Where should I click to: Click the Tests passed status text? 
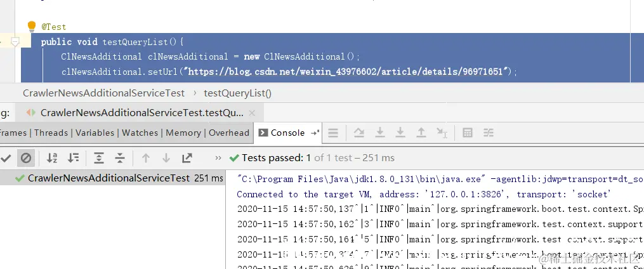click(318, 158)
